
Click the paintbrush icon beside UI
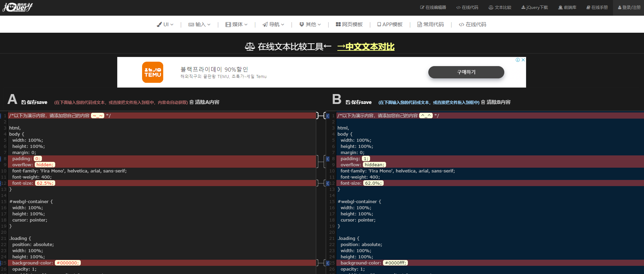click(159, 25)
